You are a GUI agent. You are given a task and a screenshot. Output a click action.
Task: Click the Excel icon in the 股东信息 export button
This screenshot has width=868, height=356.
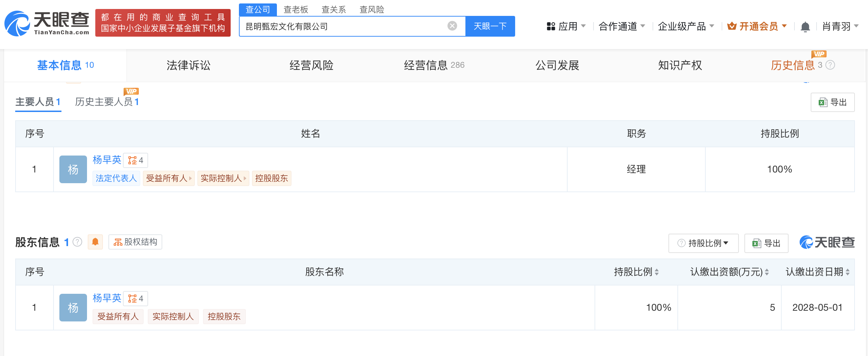757,244
